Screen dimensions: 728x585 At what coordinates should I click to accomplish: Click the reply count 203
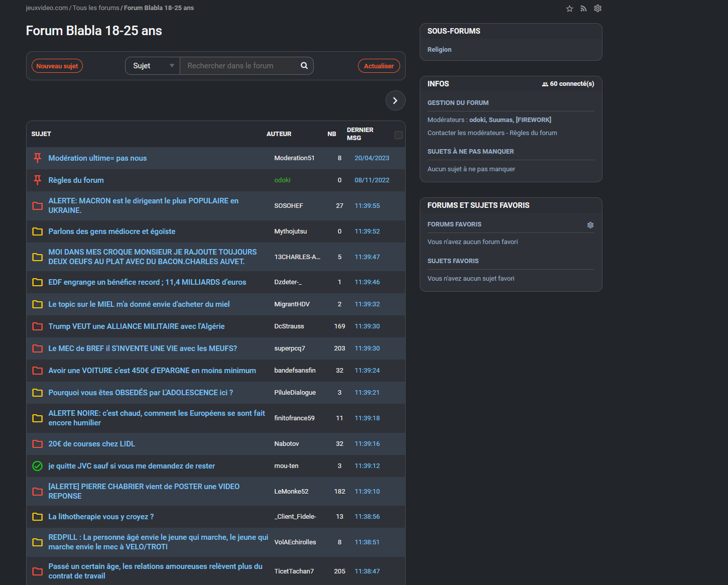pyautogui.click(x=339, y=348)
